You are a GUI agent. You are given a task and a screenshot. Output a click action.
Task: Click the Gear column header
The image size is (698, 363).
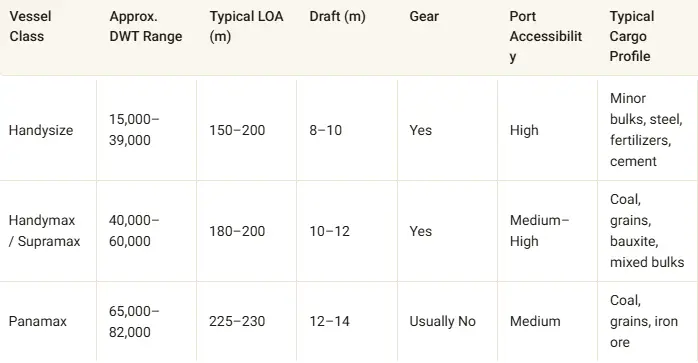[424, 16]
